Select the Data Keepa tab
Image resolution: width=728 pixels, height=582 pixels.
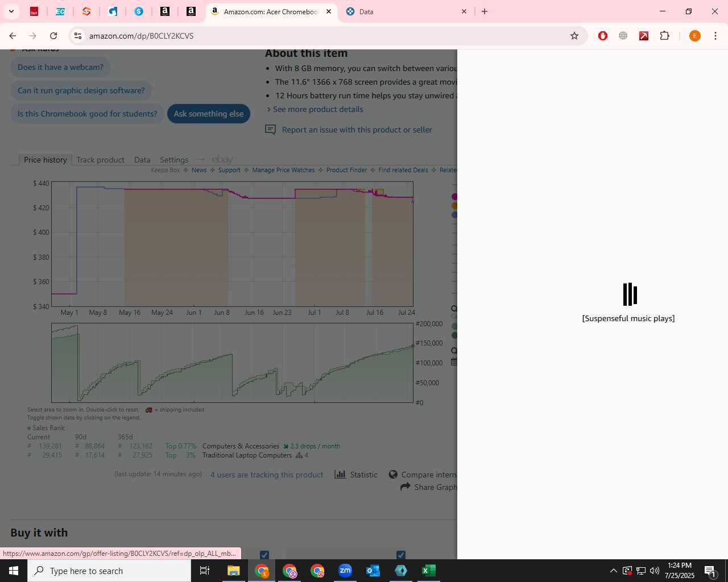click(x=142, y=160)
